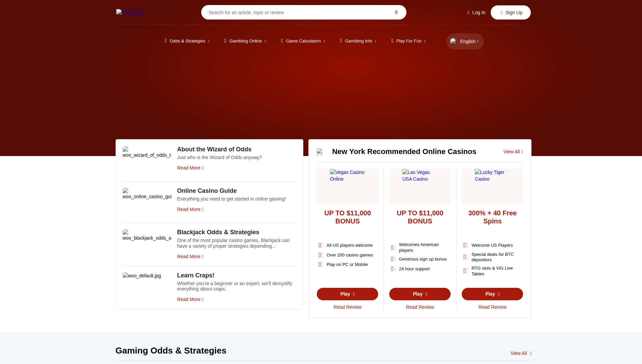Image resolution: width=642 pixels, height=364 pixels.
Task: Open the Learn Craps! heading
Action: point(196,275)
